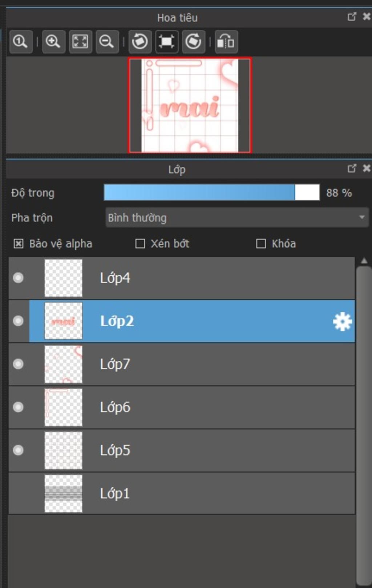
Task: Rotate canvas view left
Action: [x=140, y=42]
